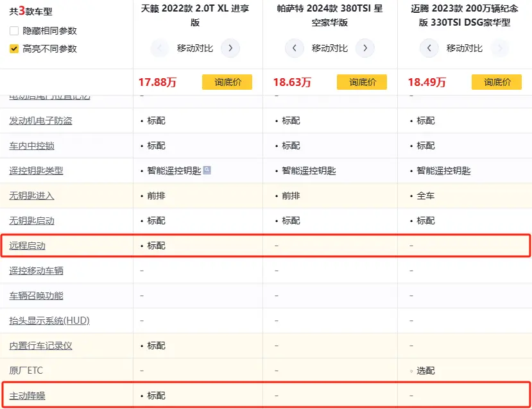Open the 车内中控锁 parameter link
This screenshot has height=409, width=532.
pyautogui.click(x=31, y=146)
